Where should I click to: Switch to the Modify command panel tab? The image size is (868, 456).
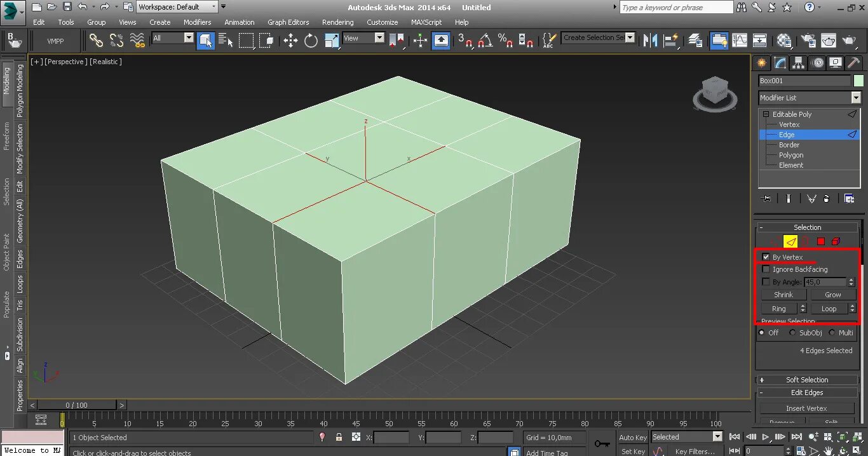(780, 62)
